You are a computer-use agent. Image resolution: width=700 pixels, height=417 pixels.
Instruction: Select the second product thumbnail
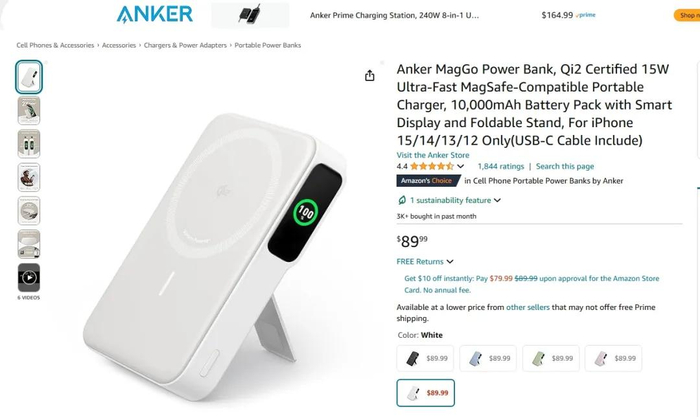pos(29,111)
